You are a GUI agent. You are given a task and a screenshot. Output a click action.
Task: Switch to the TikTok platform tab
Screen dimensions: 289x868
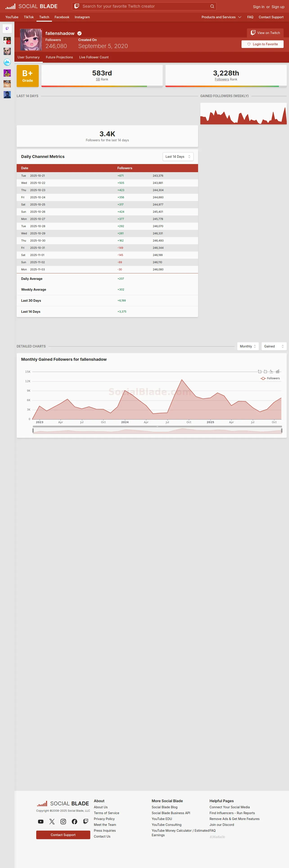coord(29,17)
